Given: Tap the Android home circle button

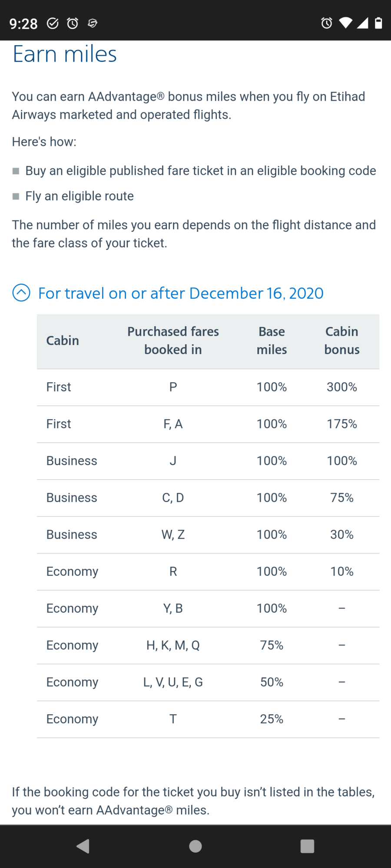Looking at the screenshot, I should click(195, 846).
